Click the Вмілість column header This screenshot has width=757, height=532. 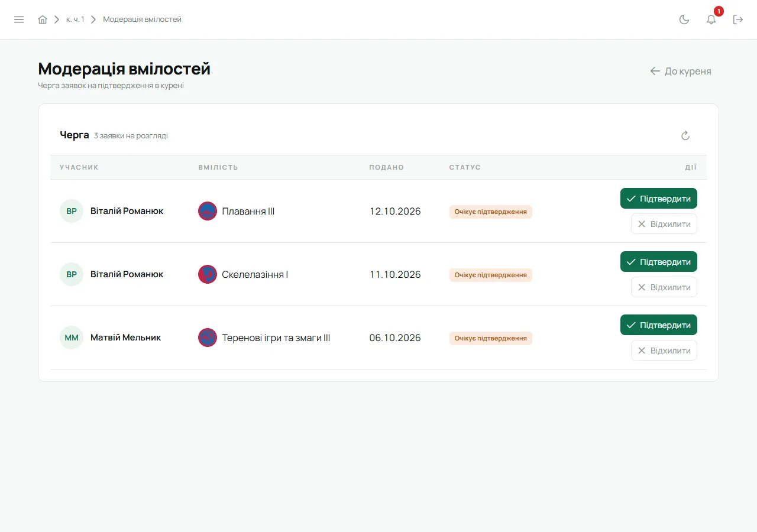click(218, 167)
